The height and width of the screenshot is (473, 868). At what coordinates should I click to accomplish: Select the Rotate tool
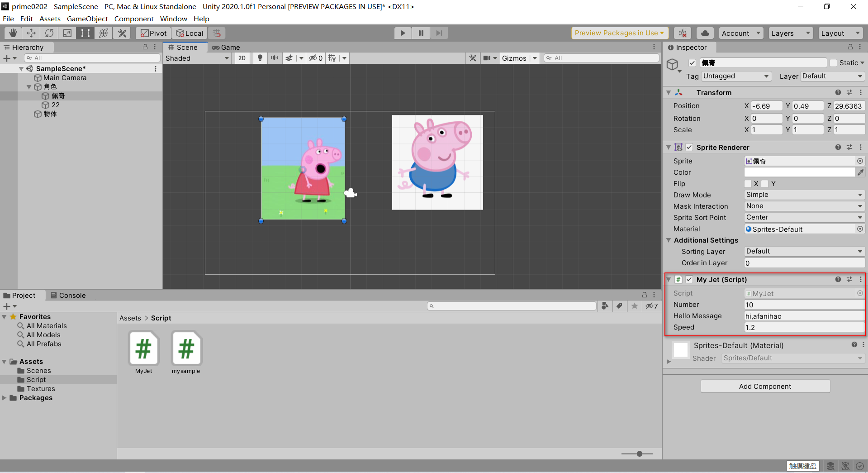click(x=49, y=33)
